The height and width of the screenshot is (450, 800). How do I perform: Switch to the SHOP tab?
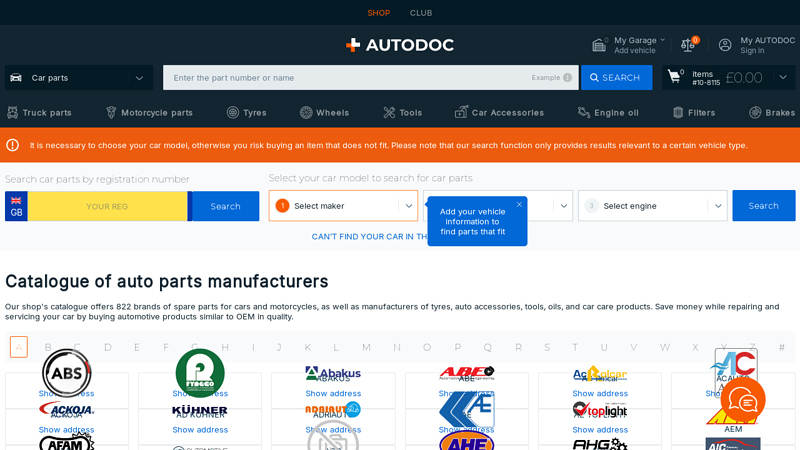point(379,13)
